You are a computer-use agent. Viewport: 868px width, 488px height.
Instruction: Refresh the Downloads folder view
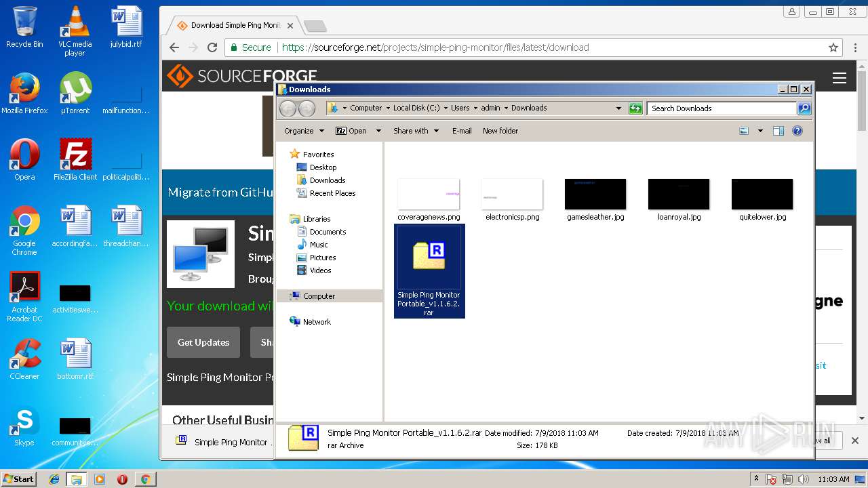tap(635, 108)
